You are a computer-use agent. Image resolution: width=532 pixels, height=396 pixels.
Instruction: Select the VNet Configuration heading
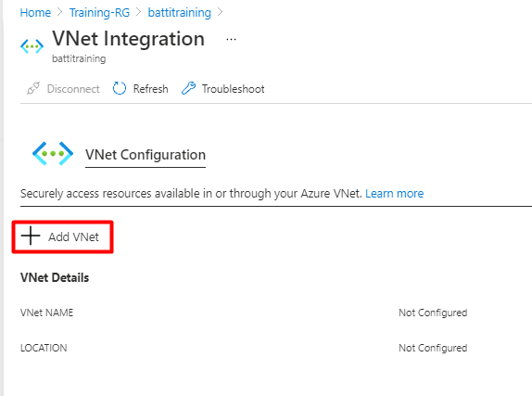pos(146,155)
